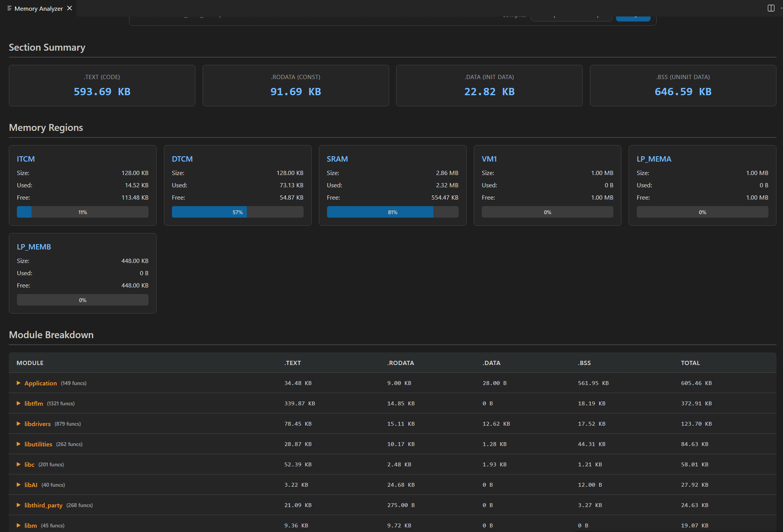Click the SRAM 81% usage bar
Viewport: 783px width, 532px height.
pos(392,212)
